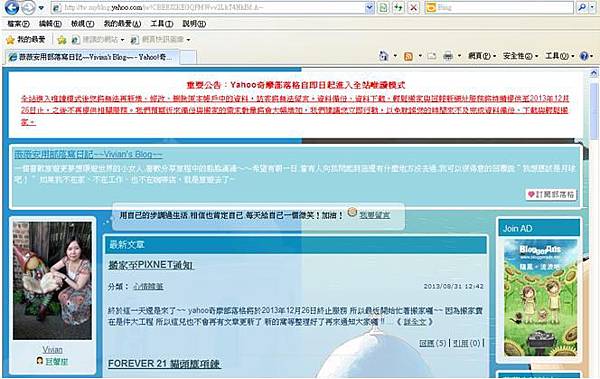Open the 說明(H) menu
Image resolution: width=600 pixels, height=379 pixels.
click(194, 24)
